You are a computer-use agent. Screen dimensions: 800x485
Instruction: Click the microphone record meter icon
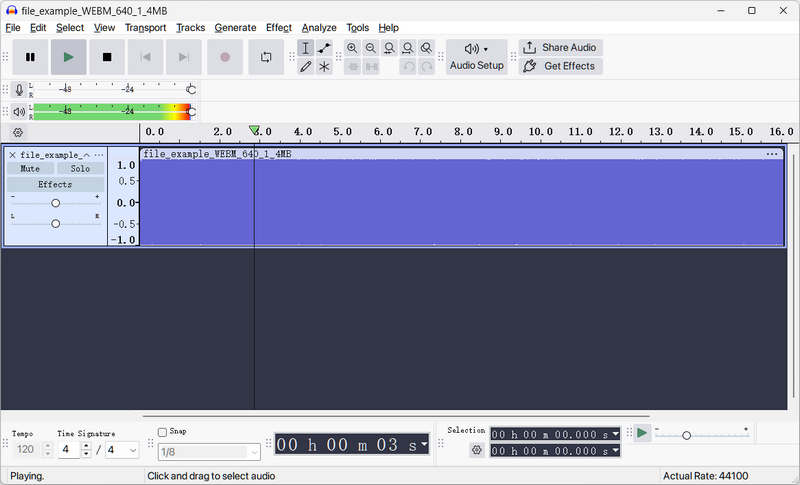click(x=19, y=90)
